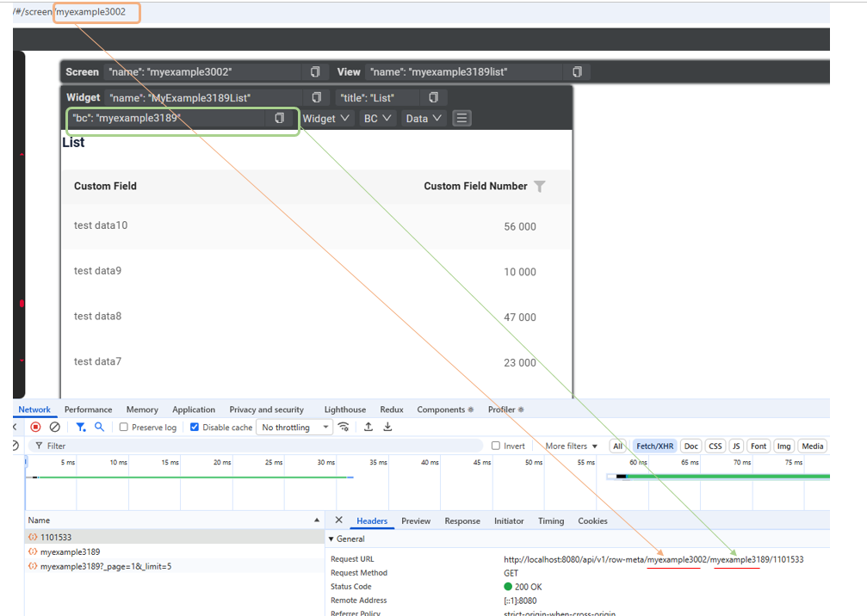Open the No throttling dropdown
Image resolution: width=867 pixels, height=616 pixels.
pos(295,428)
